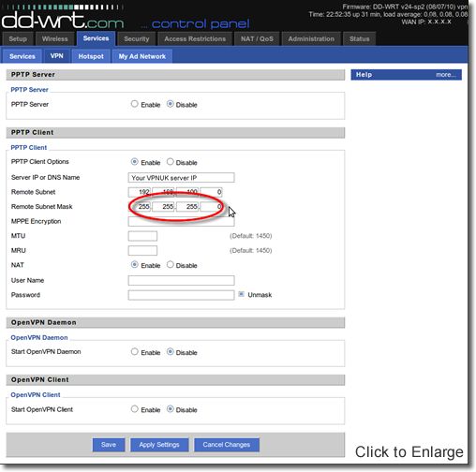Disable PPTP Client Options
The height and width of the screenshot is (472, 476).
170,162
